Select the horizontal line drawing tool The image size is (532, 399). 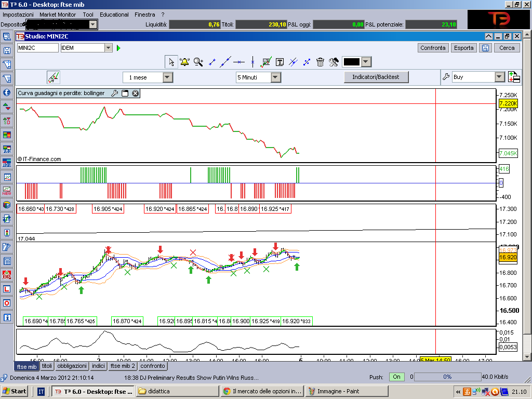[239, 62]
